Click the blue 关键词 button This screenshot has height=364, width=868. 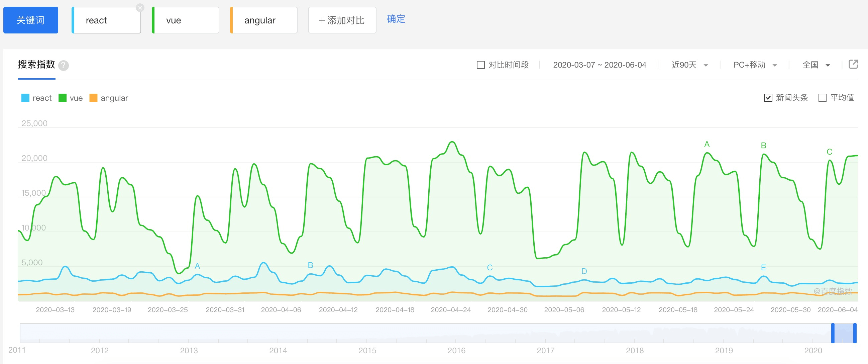(x=31, y=20)
